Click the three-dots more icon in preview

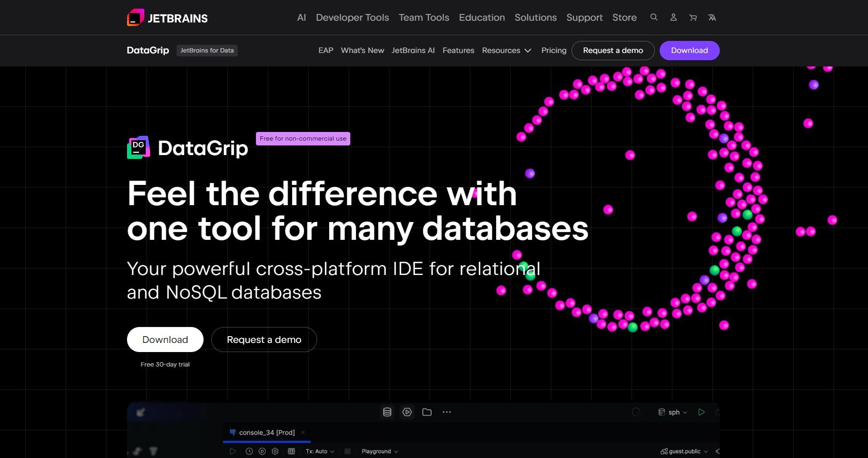pos(447,412)
